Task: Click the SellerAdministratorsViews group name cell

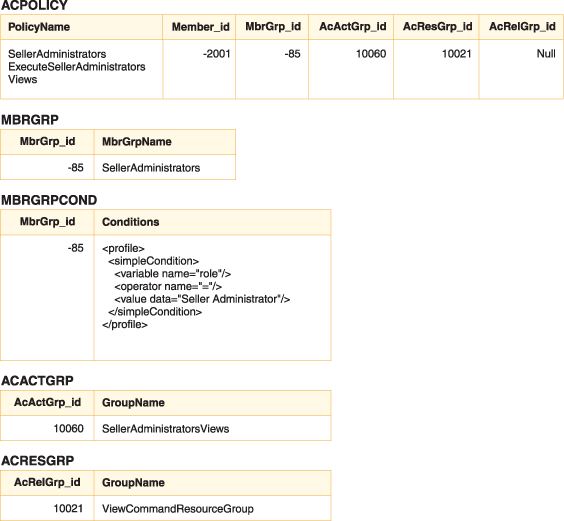Action: click(x=165, y=429)
